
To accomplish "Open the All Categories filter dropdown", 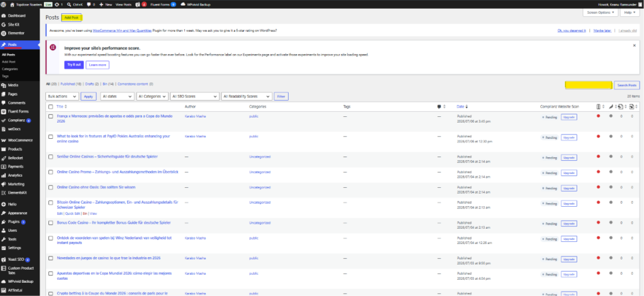I will pos(152,97).
